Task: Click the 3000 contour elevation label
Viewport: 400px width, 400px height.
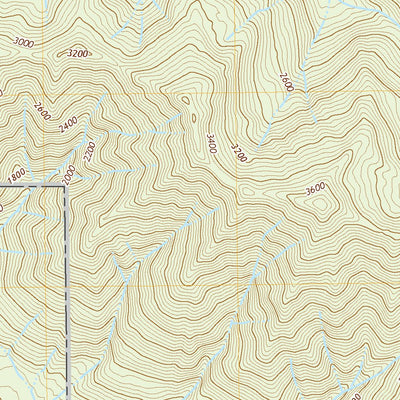Action: tap(24, 43)
